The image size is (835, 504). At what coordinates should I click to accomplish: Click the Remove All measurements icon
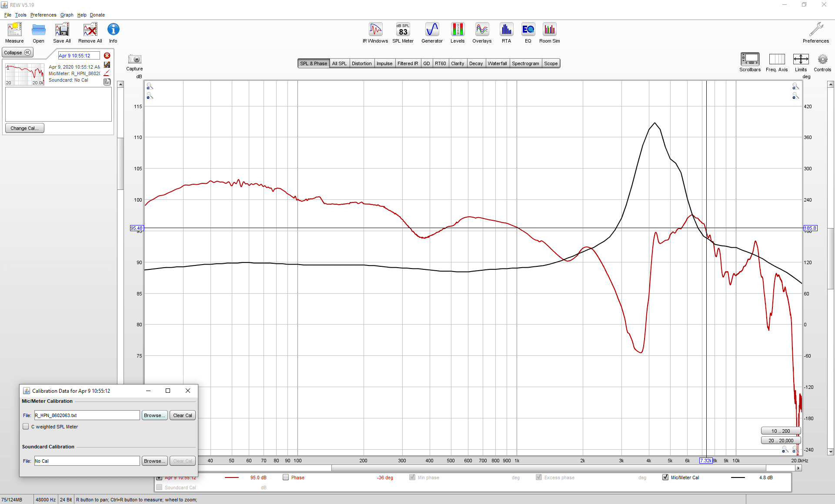90,33
